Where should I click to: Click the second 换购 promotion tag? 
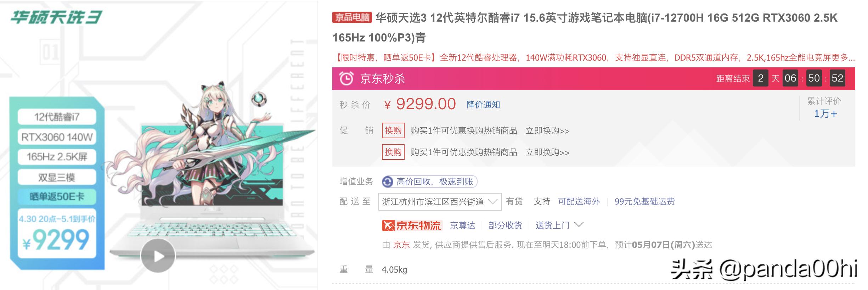click(393, 152)
